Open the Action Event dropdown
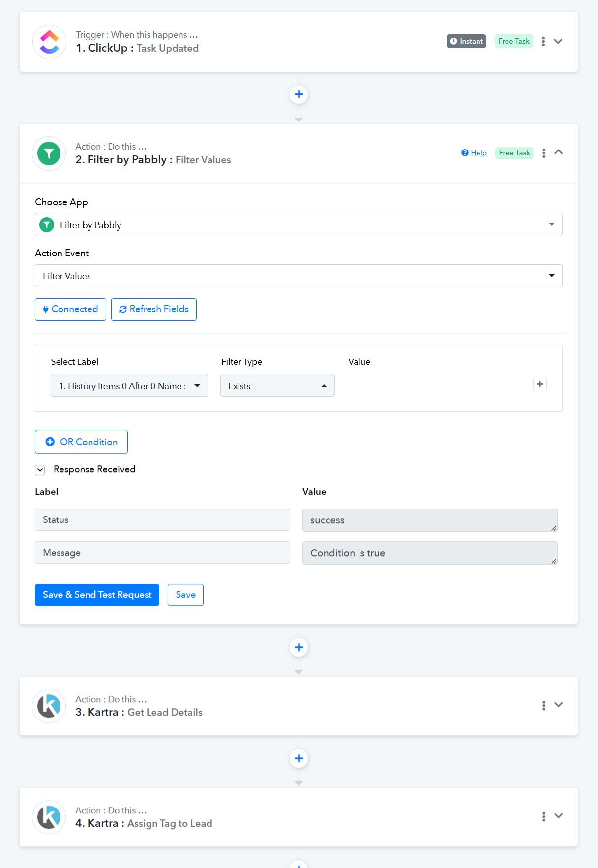The height and width of the screenshot is (868, 598). coord(299,276)
